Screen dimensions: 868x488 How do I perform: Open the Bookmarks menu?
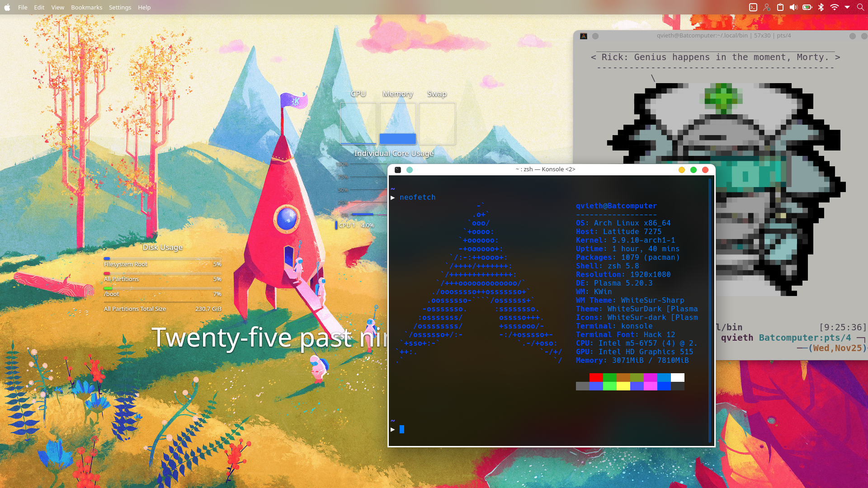tap(86, 7)
